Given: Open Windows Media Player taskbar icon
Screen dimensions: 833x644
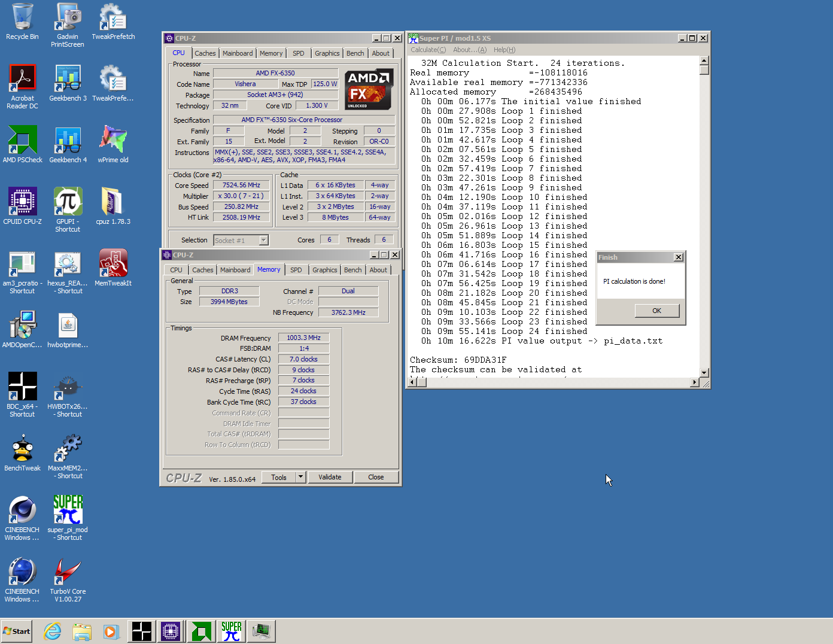Looking at the screenshot, I should (111, 631).
